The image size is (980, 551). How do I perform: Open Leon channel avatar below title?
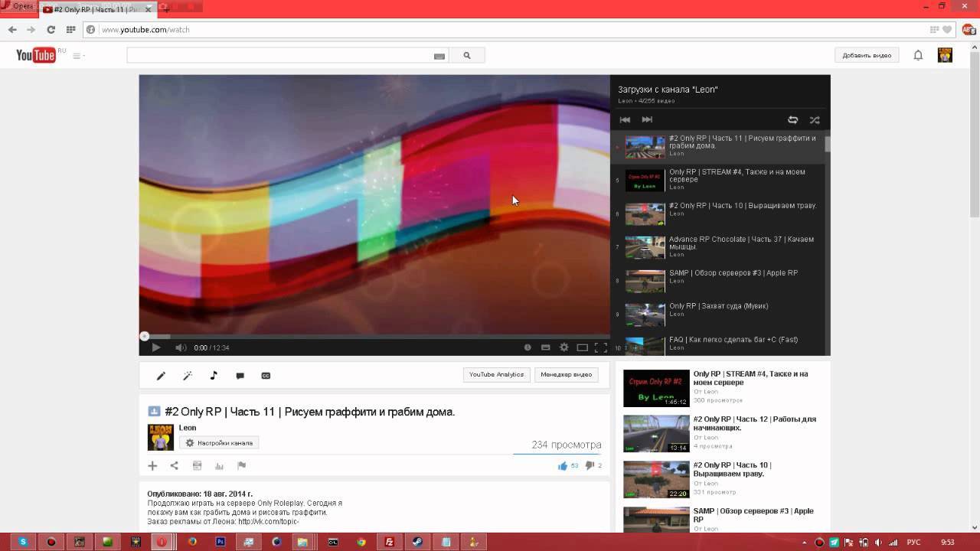pos(161,437)
